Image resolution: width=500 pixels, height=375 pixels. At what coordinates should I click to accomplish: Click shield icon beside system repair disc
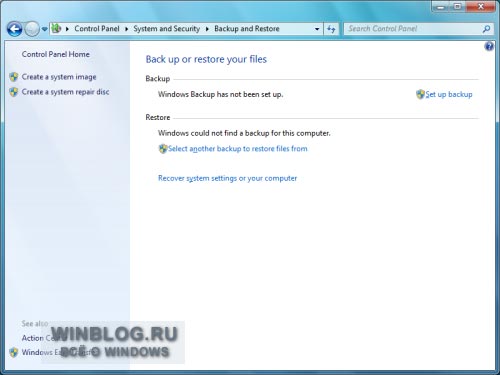pyautogui.click(x=14, y=92)
